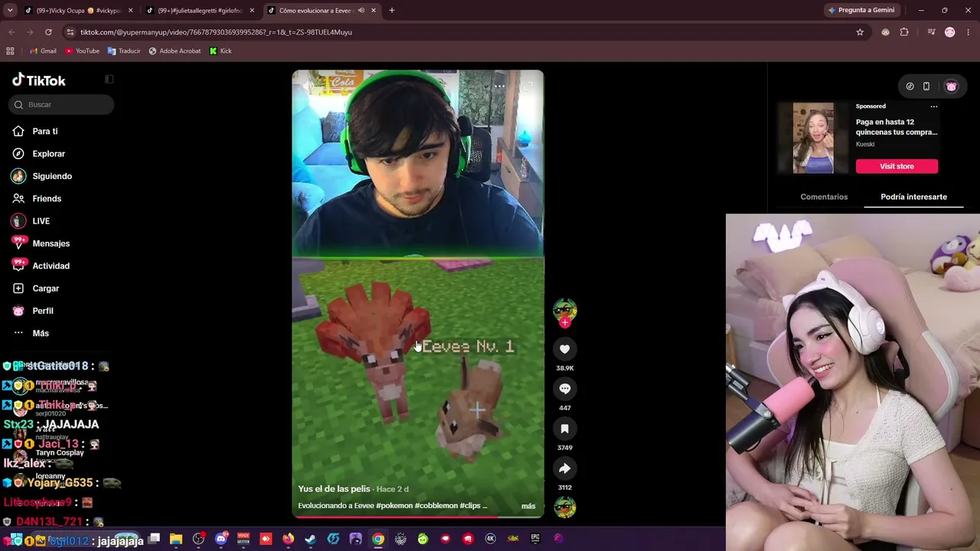
Task: Switch to the julietaallegretti tab
Action: [x=201, y=11]
